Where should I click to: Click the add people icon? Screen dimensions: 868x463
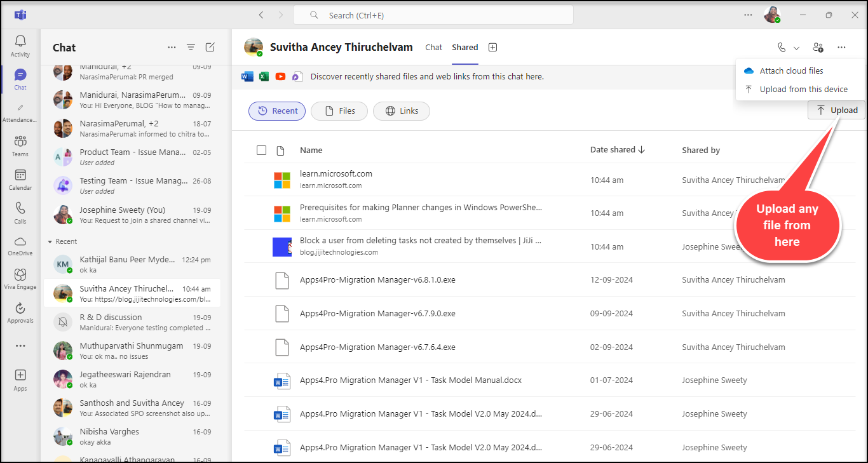[818, 48]
